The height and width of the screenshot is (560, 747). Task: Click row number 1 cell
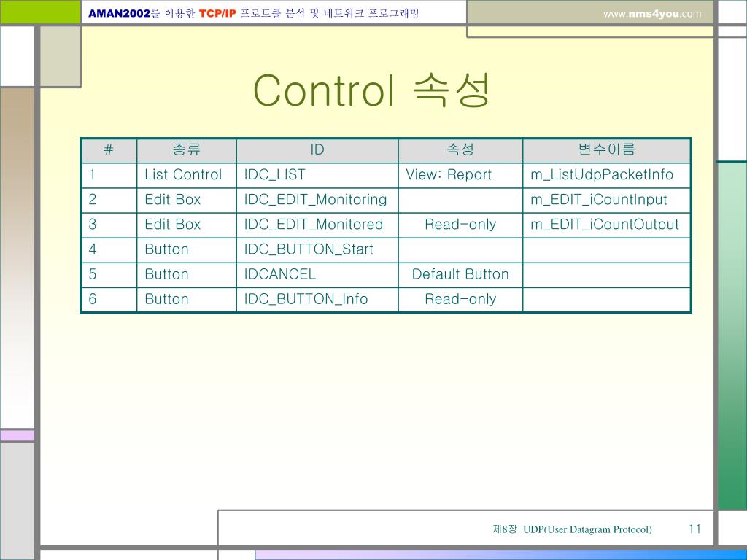click(109, 175)
